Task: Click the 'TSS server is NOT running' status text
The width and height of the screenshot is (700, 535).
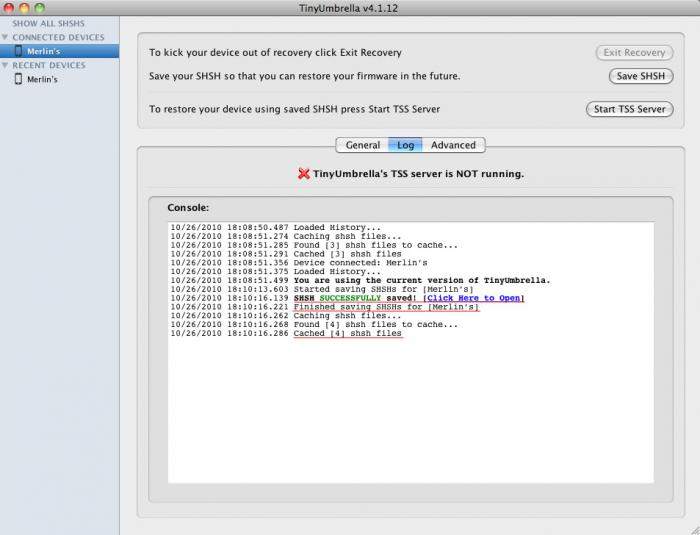Action: (x=418, y=174)
